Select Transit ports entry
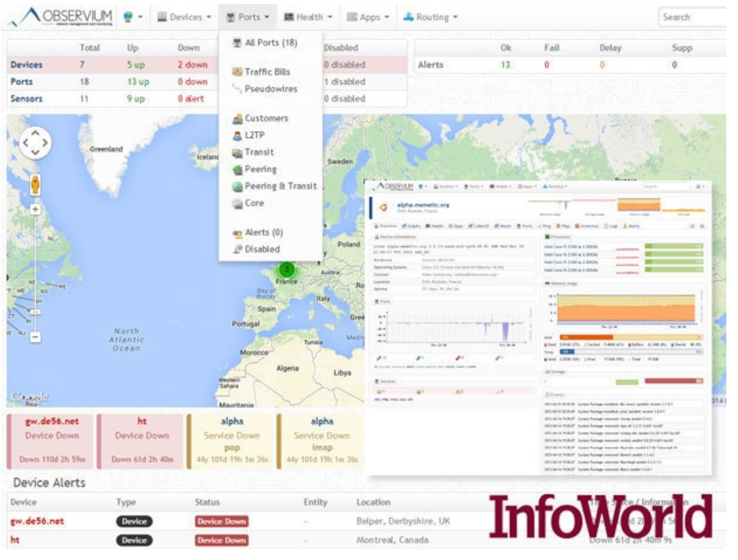 (254, 152)
